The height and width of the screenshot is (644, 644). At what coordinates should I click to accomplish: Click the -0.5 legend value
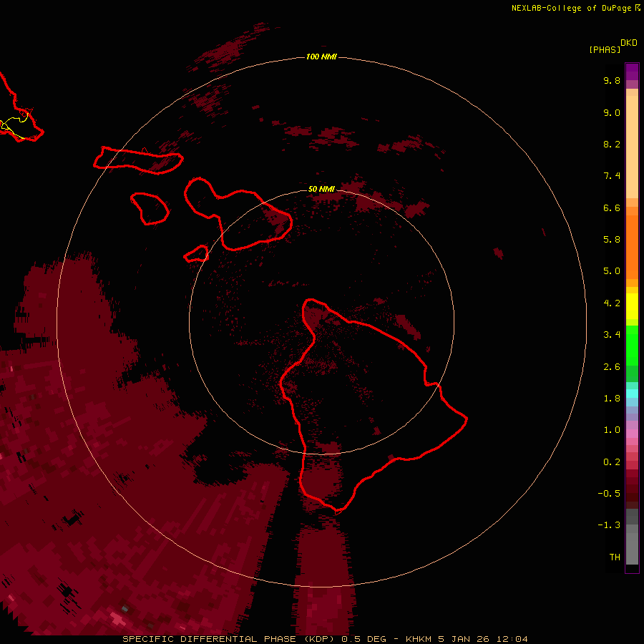click(609, 494)
